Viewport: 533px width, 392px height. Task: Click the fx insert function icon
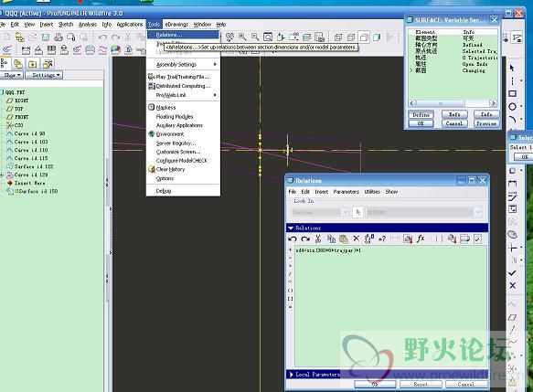[x=421, y=238]
